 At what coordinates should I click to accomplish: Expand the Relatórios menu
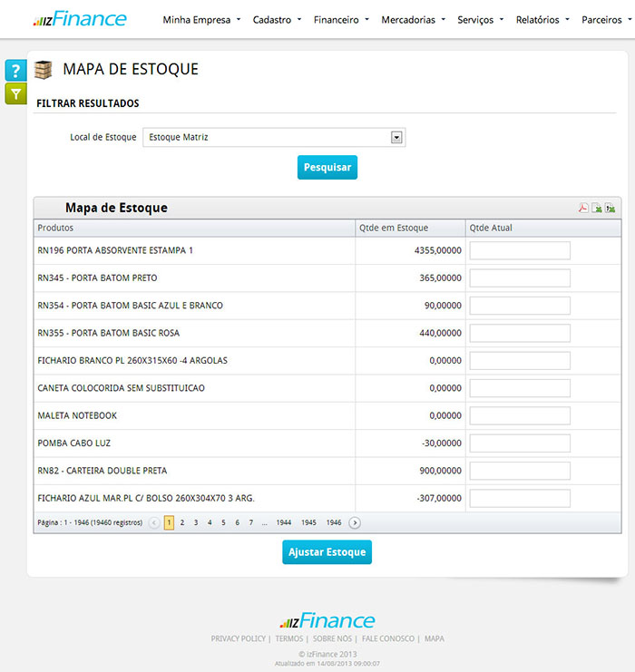point(542,19)
